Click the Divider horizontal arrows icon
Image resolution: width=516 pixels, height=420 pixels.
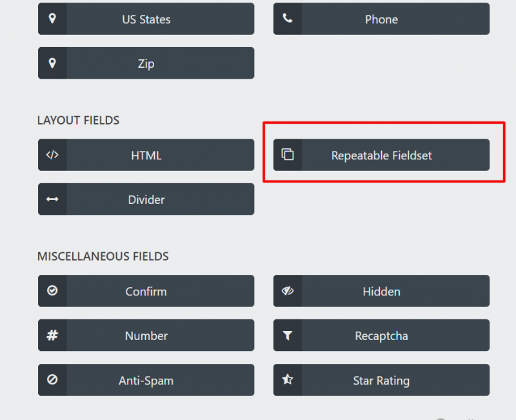click(x=52, y=199)
